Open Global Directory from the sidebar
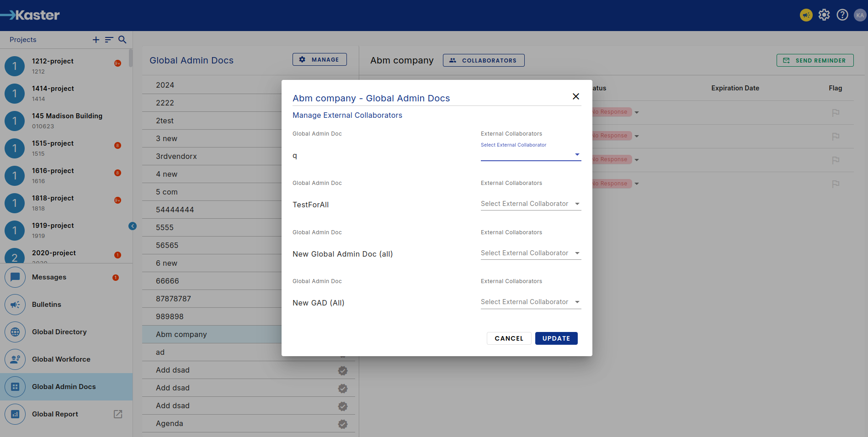Screen dimensions: 868x437 tap(59, 332)
